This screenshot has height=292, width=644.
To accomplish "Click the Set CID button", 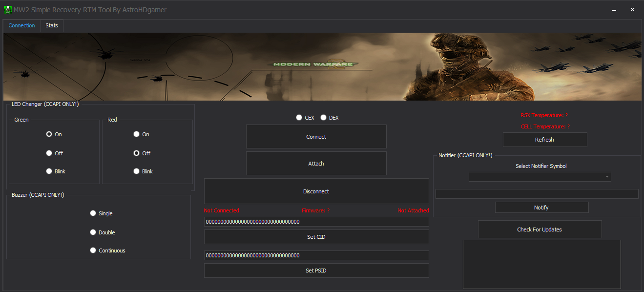I will (316, 237).
